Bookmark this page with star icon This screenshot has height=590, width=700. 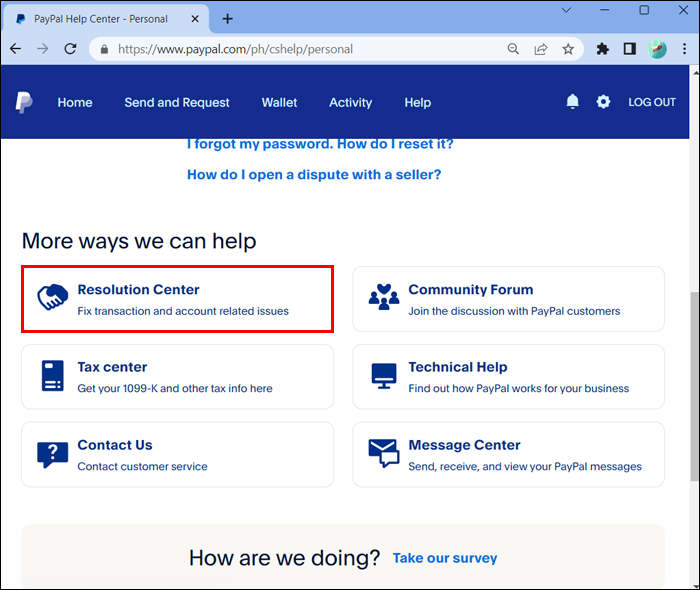pos(568,49)
